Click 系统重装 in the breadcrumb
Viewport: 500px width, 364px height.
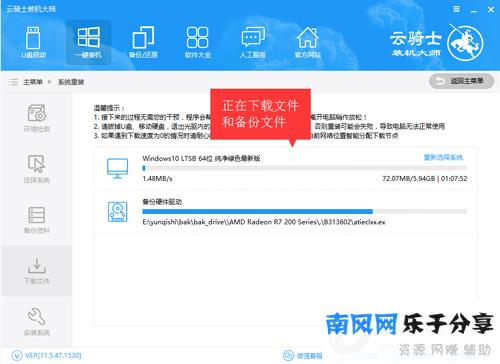tap(71, 82)
